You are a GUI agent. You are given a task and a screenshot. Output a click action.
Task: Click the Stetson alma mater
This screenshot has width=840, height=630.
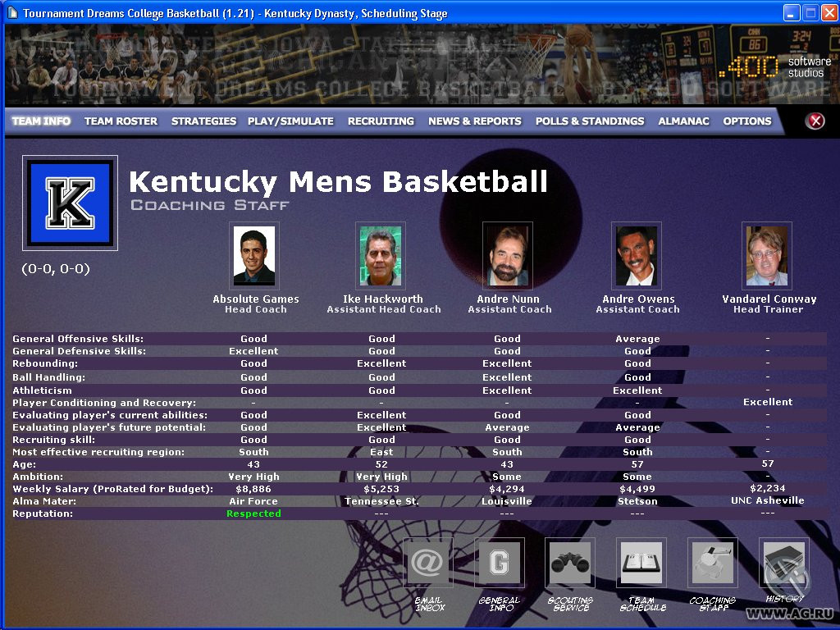point(637,501)
